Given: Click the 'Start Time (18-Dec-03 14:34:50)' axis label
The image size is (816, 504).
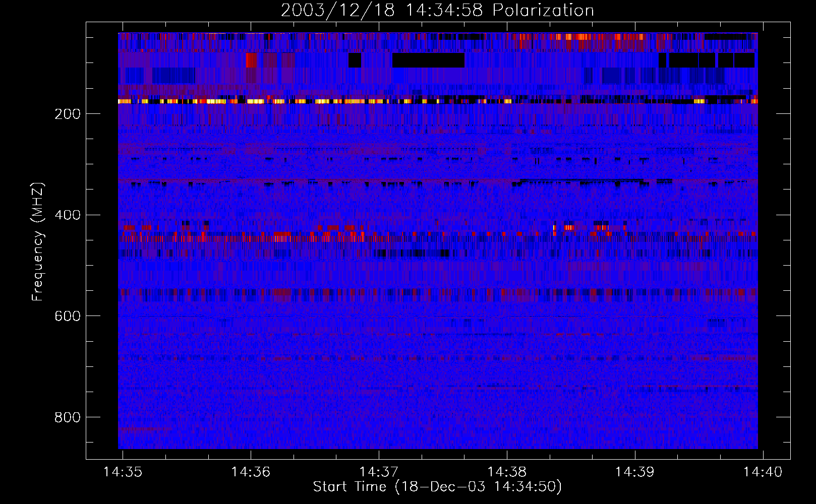Looking at the screenshot, I should coord(437,487).
